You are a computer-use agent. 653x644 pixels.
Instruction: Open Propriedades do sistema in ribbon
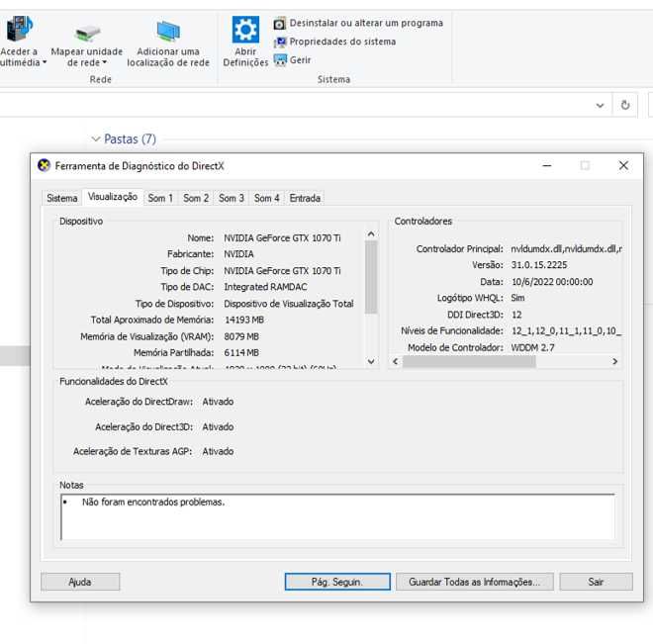click(334, 42)
